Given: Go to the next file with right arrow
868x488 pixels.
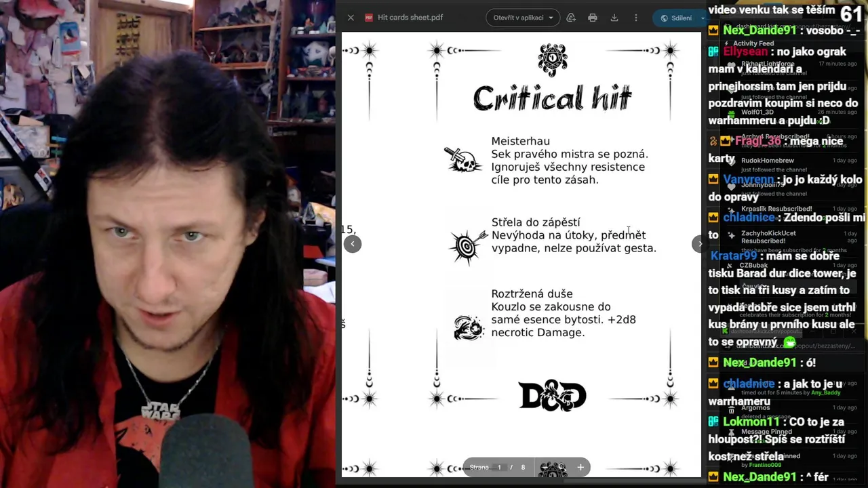Looking at the screenshot, I should coord(699,244).
